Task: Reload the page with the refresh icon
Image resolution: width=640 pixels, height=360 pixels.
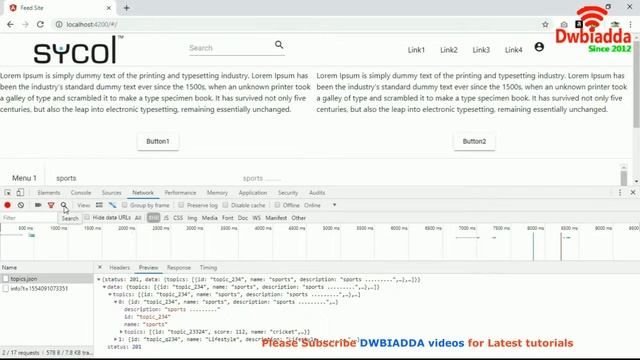Action: coord(40,24)
